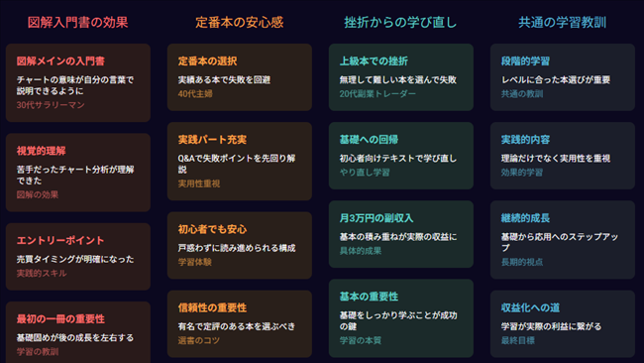Screen dimensions: 644x363
Task: Click the 最初の一冊の重要性 card
Action: tap(78, 332)
